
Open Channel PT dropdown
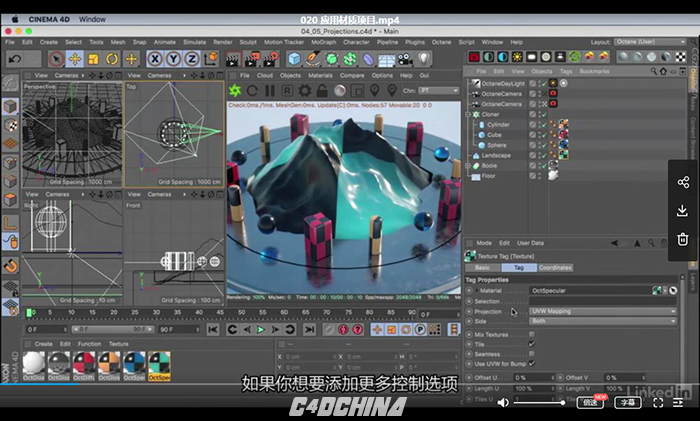pos(438,91)
